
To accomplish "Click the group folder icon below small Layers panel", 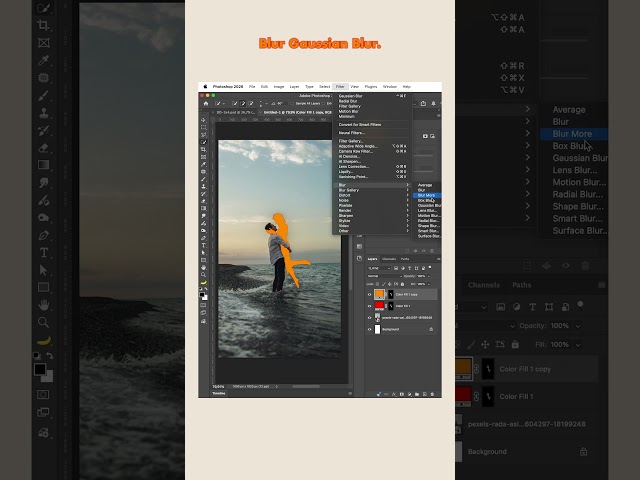I will click(417, 394).
